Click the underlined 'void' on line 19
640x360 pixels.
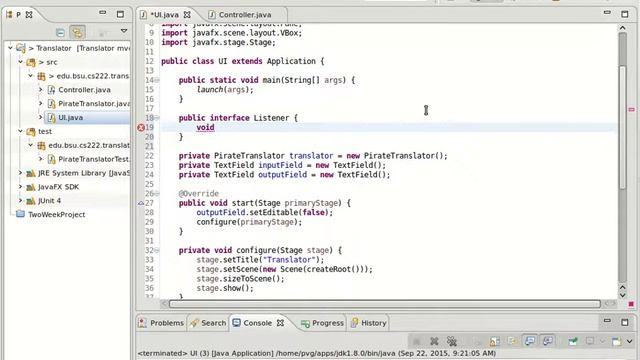click(x=205, y=127)
